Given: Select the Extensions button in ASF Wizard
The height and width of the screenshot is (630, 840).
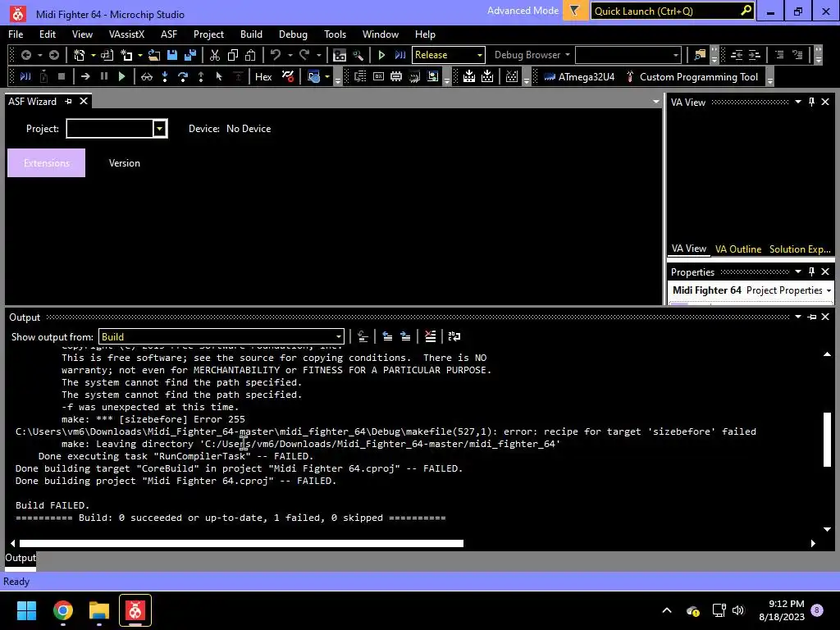Looking at the screenshot, I should [x=46, y=163].
